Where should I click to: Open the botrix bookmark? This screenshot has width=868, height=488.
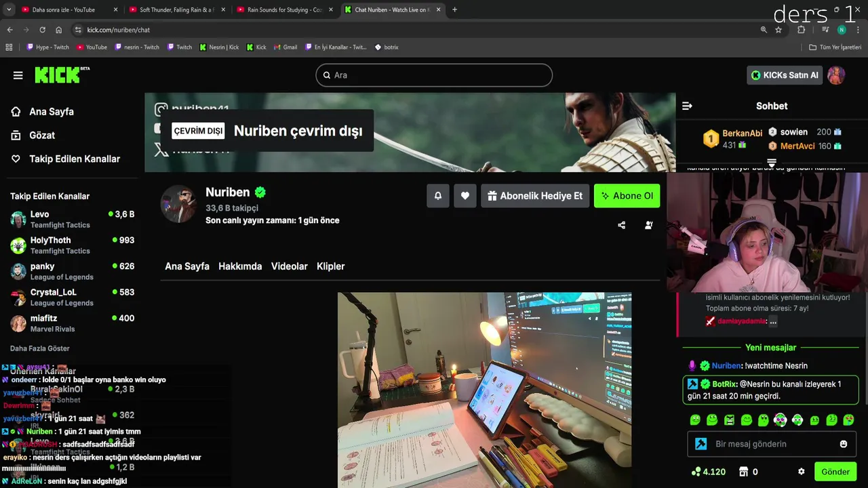pyautogui.click(x=387, y=47)
